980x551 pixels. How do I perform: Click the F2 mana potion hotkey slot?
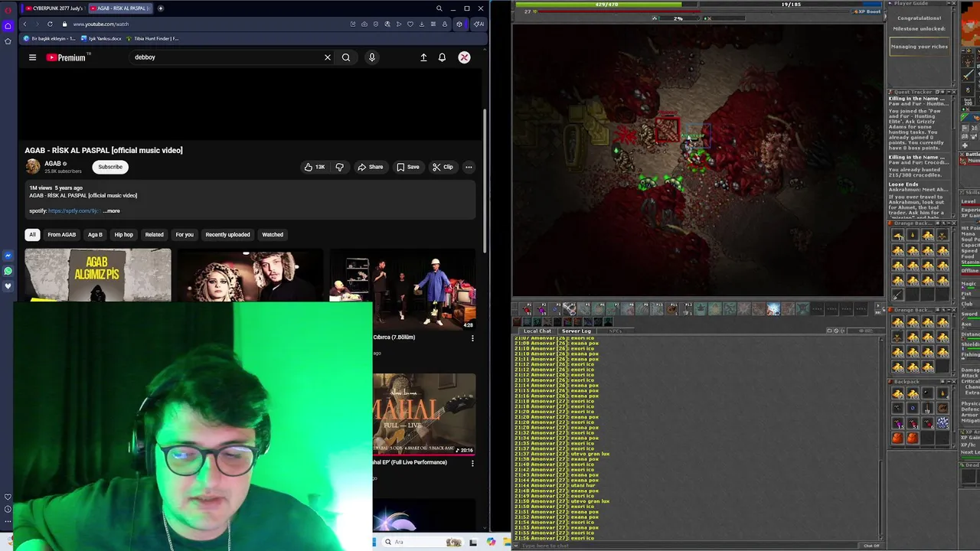point(541,309)
